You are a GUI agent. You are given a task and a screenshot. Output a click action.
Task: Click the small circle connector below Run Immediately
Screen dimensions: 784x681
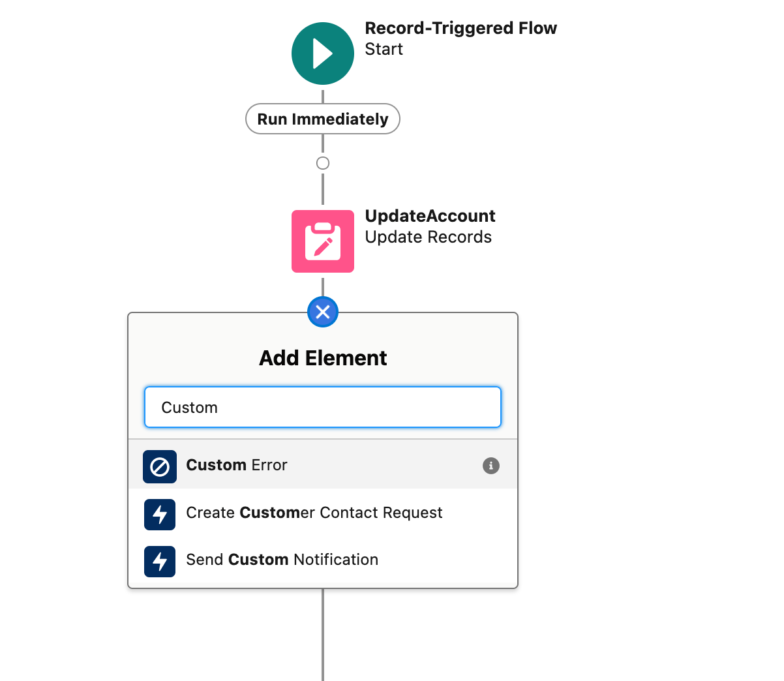pyautogui.click(x=322, y=163)
